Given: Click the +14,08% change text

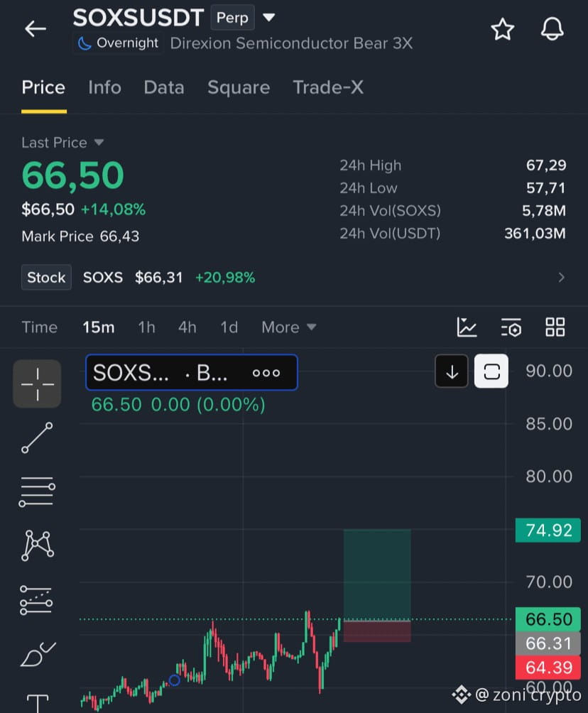Looking at the screenshot, I should point(113,209).
